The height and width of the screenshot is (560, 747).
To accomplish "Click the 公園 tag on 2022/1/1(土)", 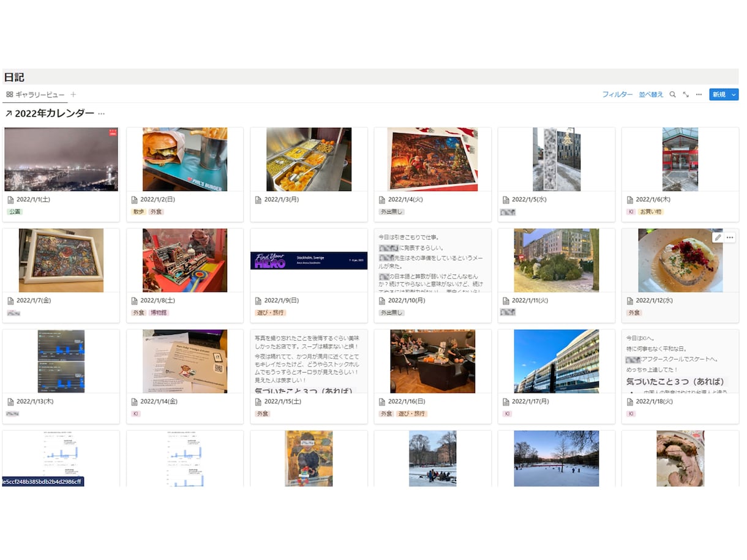I will [x=15, y=212].
